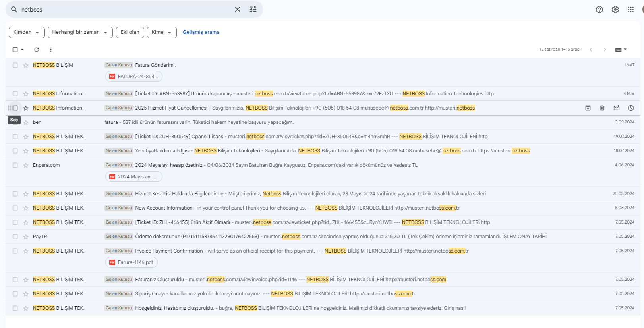The width and height of the screenshot is (644, 328).
Task: Star the email from ben
Action: 26,122
